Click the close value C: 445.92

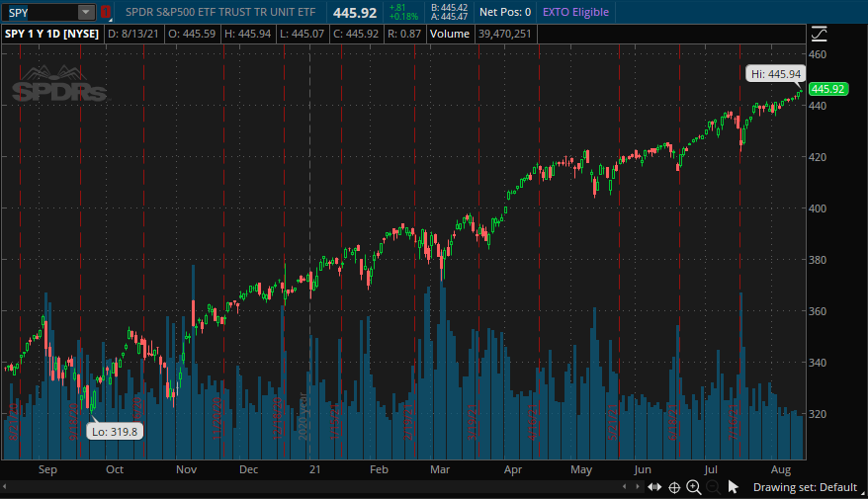click(356, 34)
